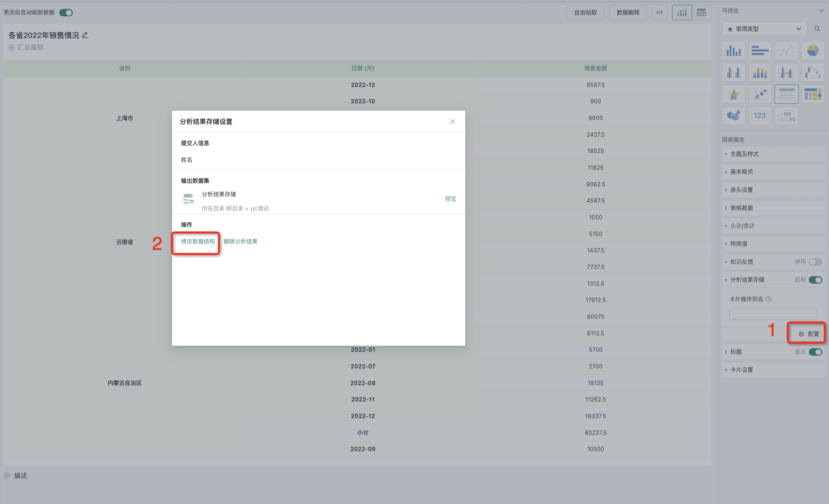Select the stacked column chart icon
The image size is (829, 504).
point(760,72)
